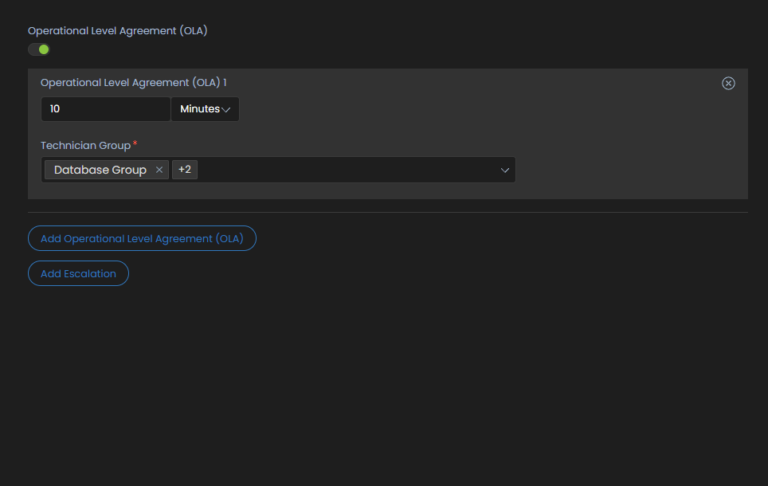Remove OLA 1 using the circled X icon
The height and width of the screenshot is (486, 768).
[x=728, y=83]
